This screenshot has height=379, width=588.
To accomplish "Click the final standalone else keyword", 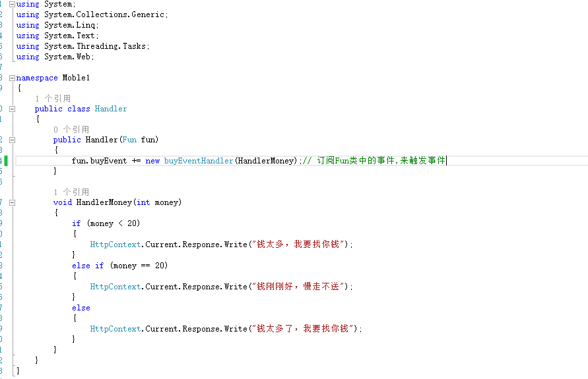I will [x=81, y=308].
